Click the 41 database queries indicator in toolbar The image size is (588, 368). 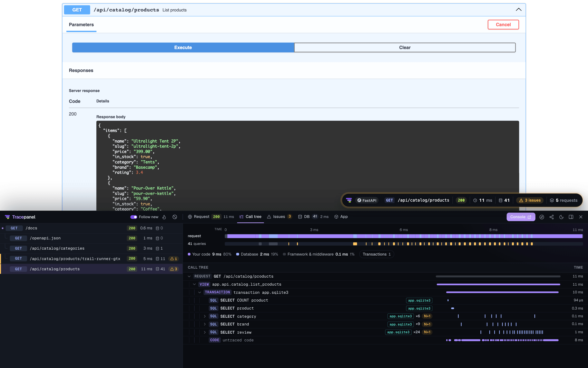(x=504, y=200)
